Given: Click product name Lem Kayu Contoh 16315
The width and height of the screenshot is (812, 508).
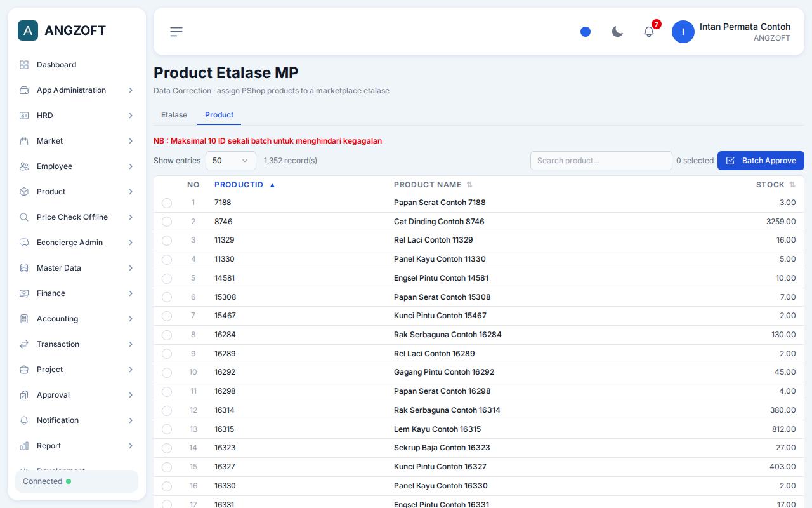Looking at the screenshot, I should coord(437,429).
